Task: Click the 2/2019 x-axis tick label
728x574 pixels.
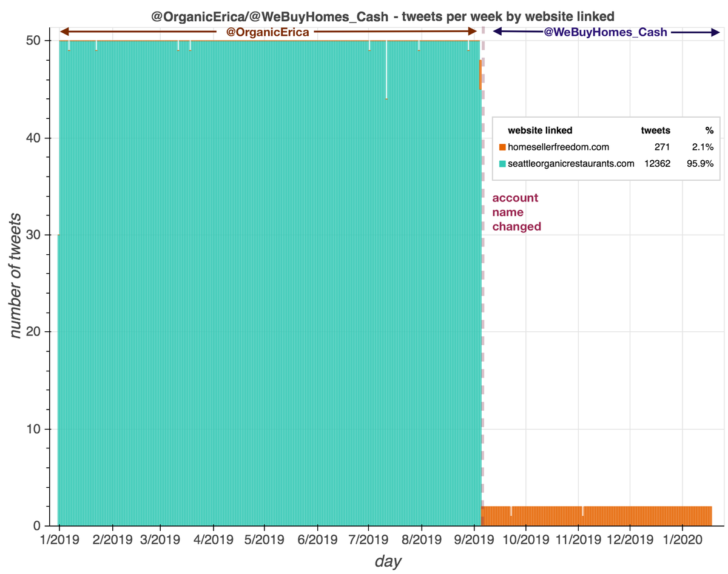Action: (112, 538)
